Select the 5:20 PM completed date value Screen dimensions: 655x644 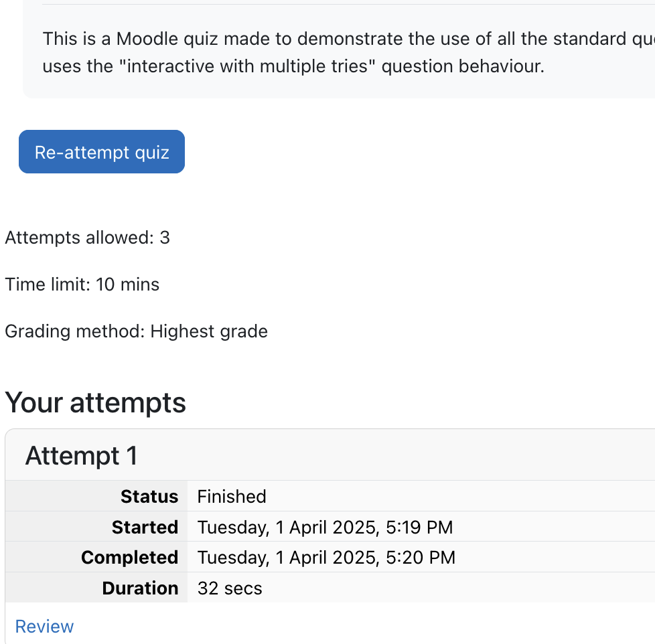(x=326, y=558)
